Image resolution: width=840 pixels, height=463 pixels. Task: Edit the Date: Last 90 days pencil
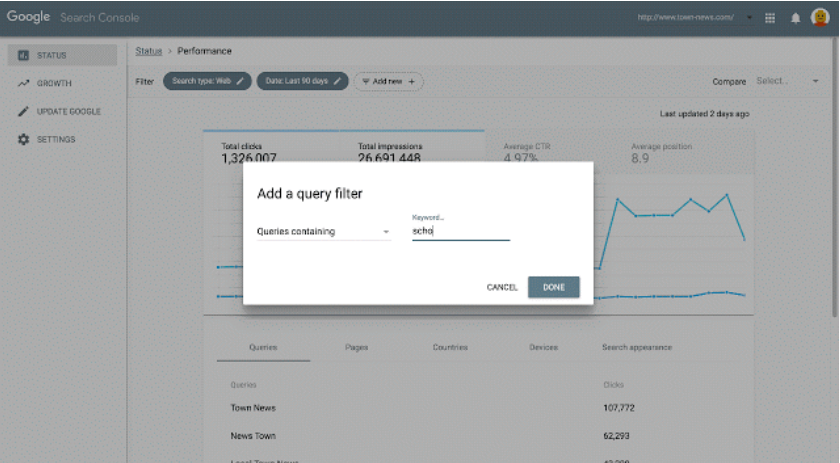point(337,81)
